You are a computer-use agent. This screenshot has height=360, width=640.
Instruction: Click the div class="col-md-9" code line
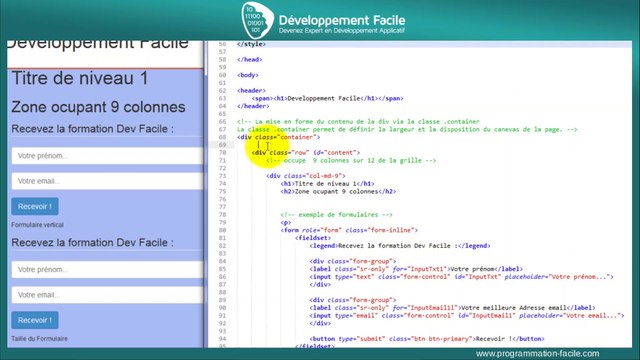coord(306,176)
